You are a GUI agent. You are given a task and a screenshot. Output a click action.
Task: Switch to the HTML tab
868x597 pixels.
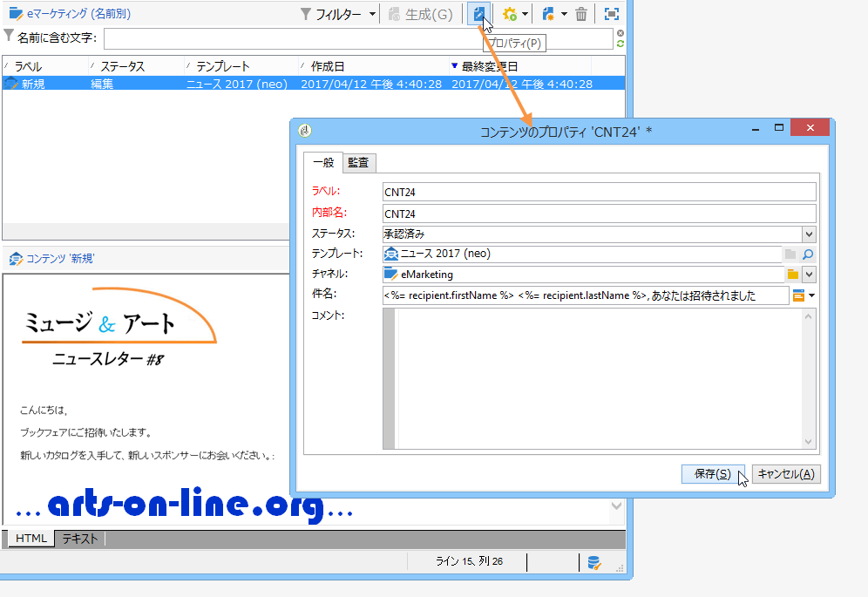click(x=31, y=539)
